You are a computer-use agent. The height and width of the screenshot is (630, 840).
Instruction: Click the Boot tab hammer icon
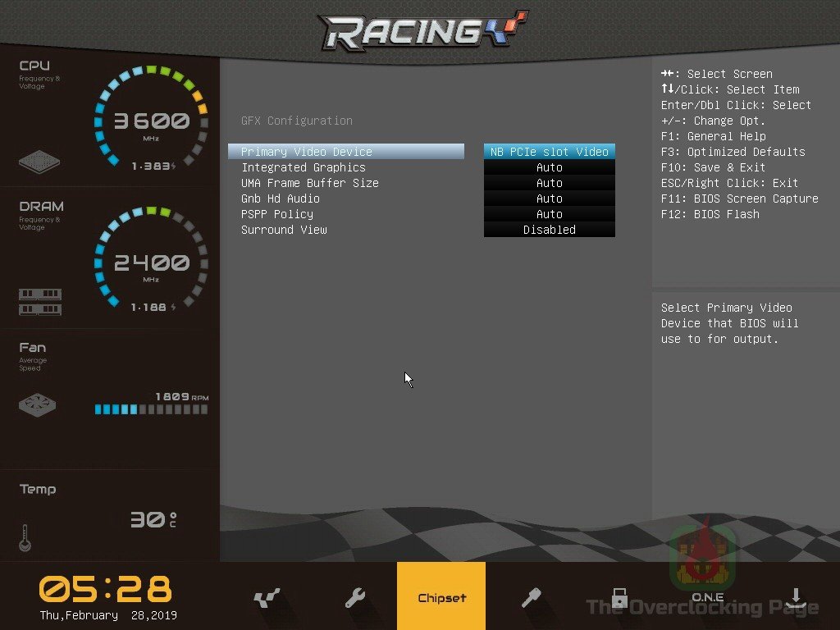(x=531, y=598)
